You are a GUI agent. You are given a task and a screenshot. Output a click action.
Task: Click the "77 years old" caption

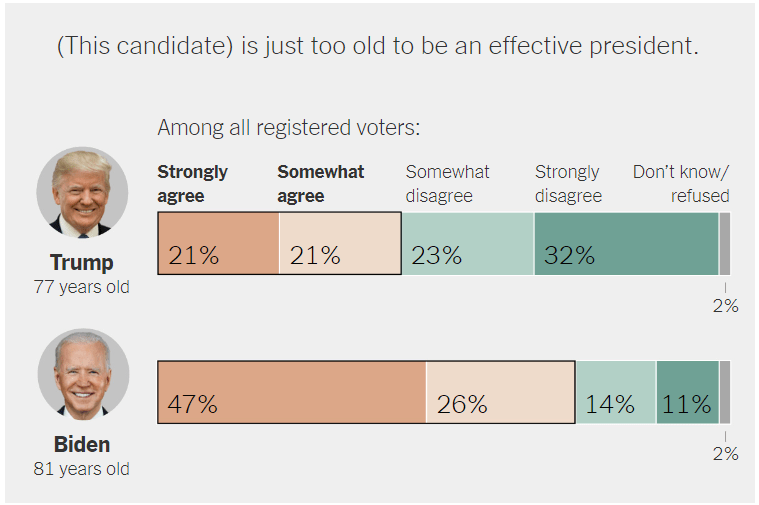tap(82, 288)
